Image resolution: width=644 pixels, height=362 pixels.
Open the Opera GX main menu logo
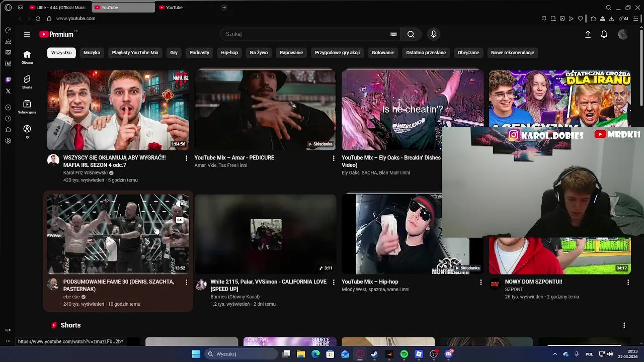point(8,8)
